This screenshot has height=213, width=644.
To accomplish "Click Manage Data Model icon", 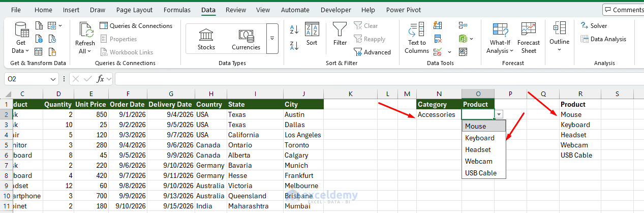I will 463,39.
